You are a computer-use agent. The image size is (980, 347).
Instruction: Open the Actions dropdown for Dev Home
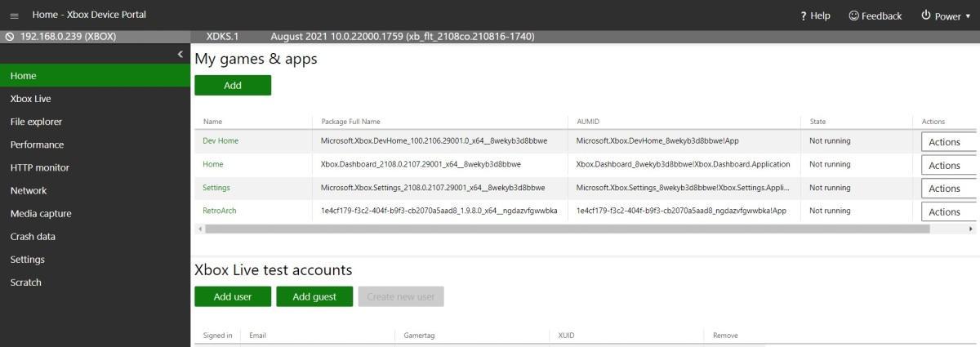pyautogui.click(x=949, y=142)
